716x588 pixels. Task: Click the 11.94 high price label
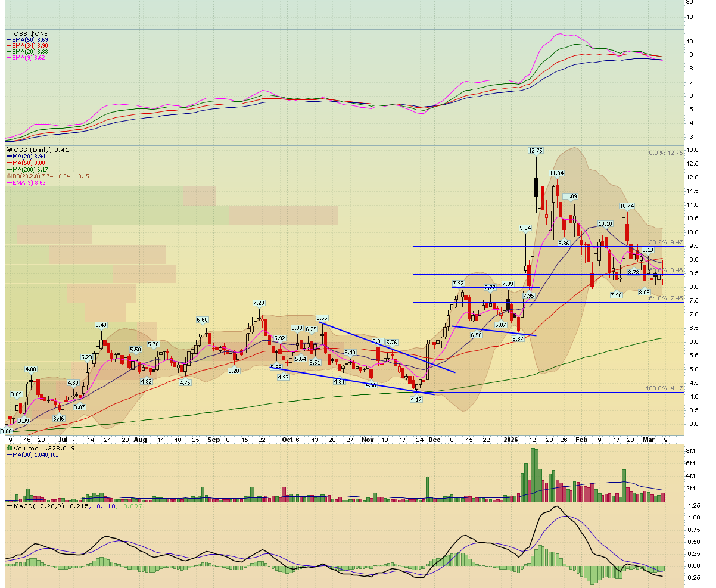click(x=556, y=173)
